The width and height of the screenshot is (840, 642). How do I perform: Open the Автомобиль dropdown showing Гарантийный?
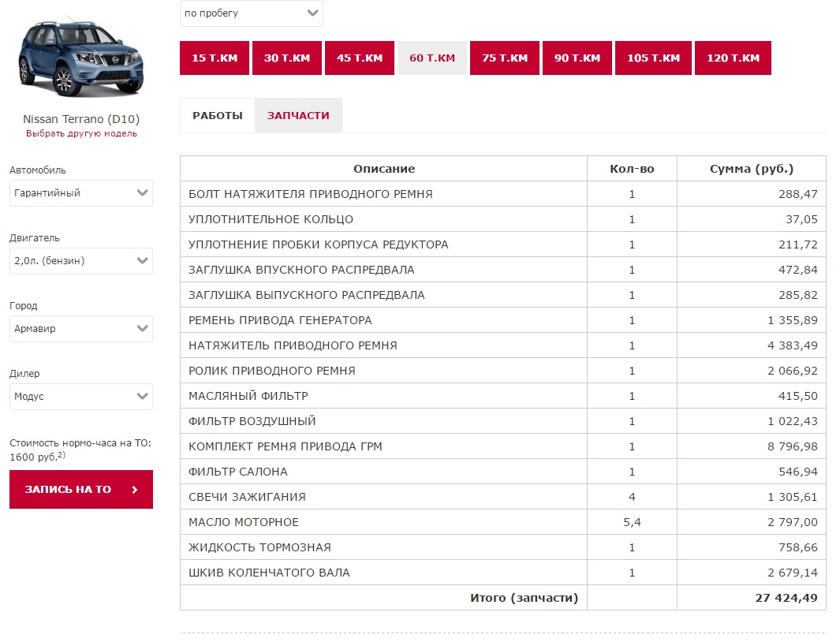click(81, 193)
